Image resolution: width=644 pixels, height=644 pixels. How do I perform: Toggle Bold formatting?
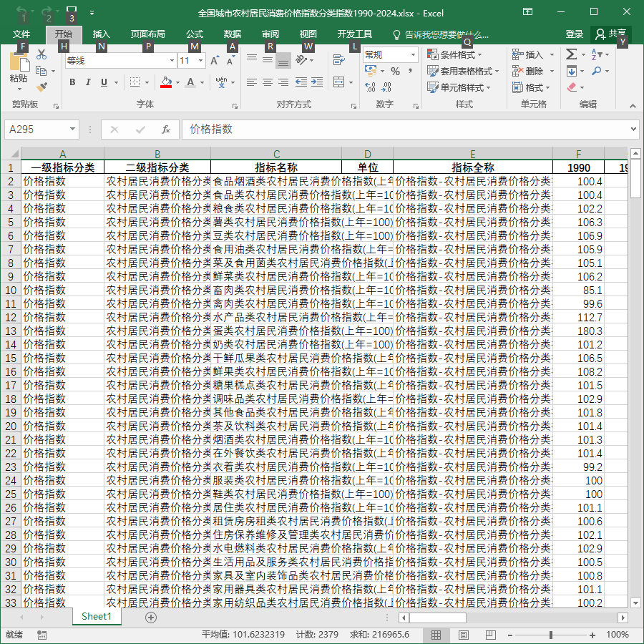[72, 82]
